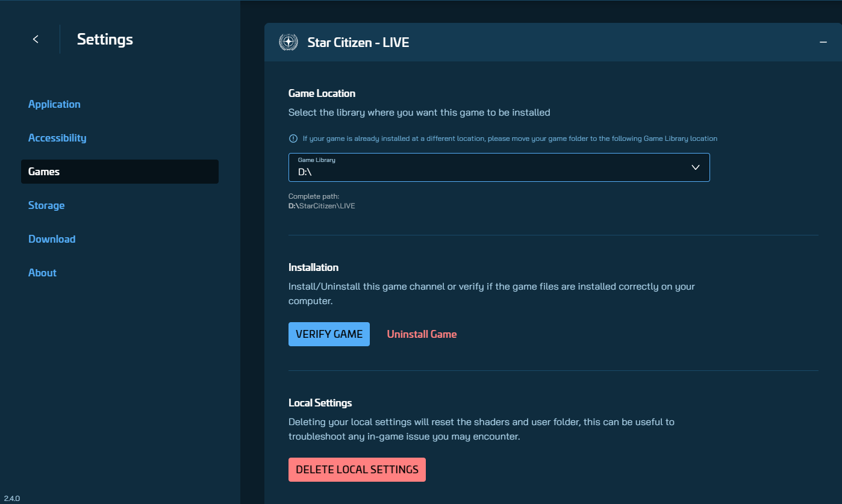Click the info icon beside location notice
842x504 pixels.
point(293,138)
